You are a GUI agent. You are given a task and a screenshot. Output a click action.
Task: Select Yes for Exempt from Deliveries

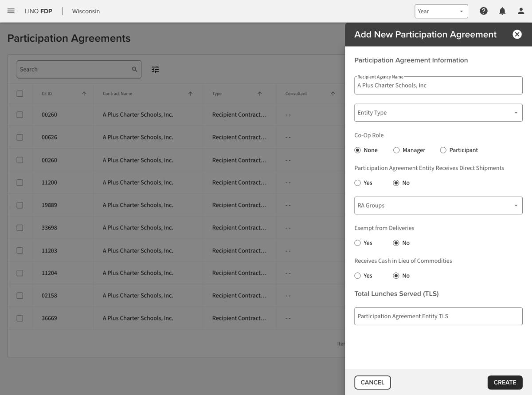tap(358, 243)
